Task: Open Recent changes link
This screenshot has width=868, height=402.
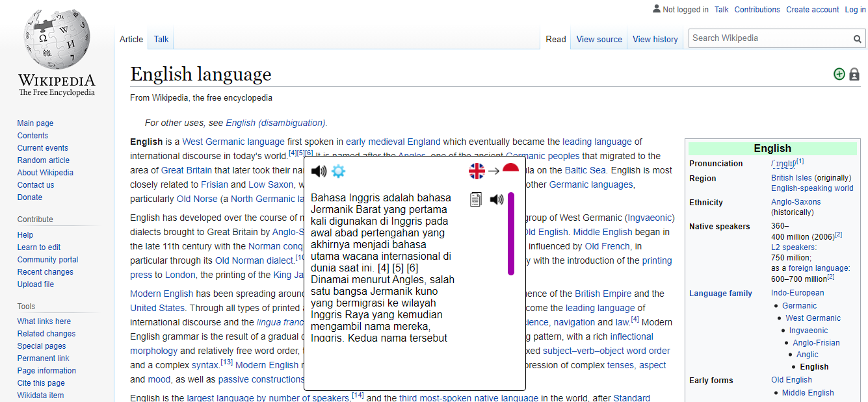Action: click(x=46, y=272)
